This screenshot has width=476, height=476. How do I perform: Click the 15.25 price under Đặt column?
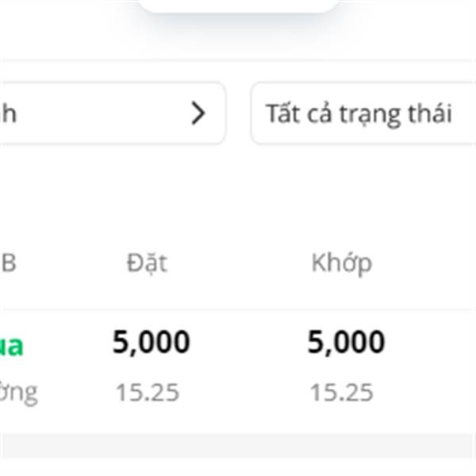pos(148,393)
